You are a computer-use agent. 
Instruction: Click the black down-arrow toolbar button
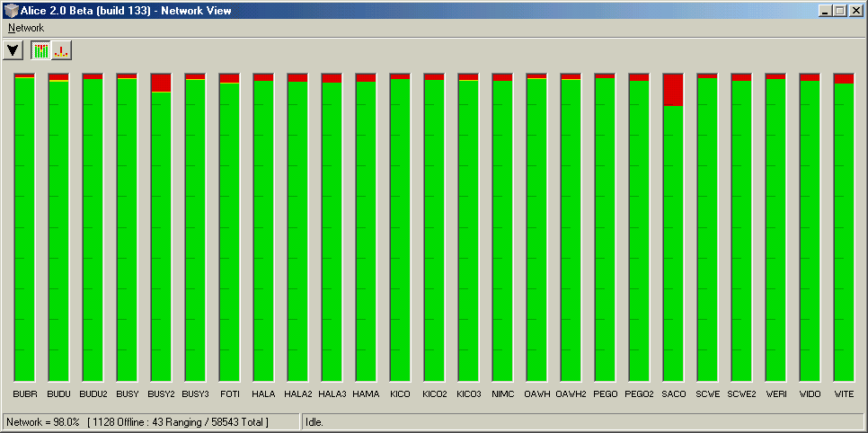point(13,50)
